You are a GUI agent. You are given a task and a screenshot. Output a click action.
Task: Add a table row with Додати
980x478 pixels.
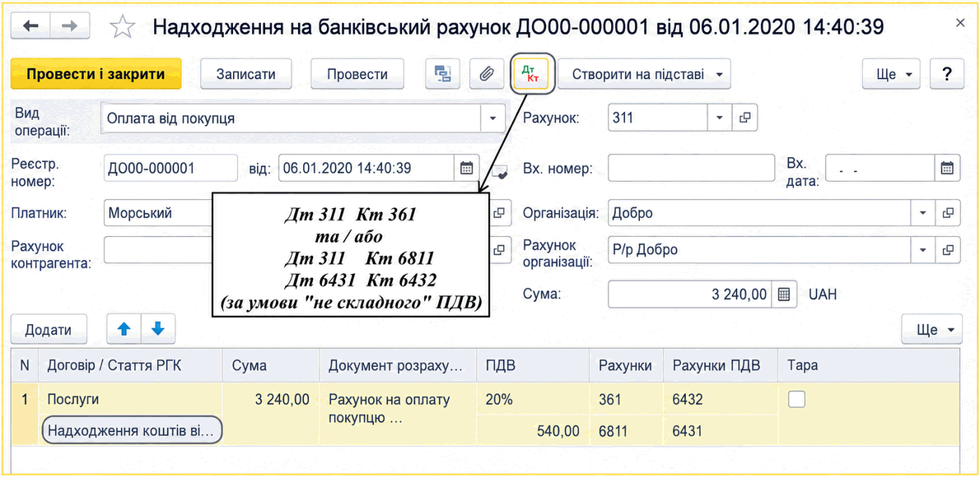(49, 329)
